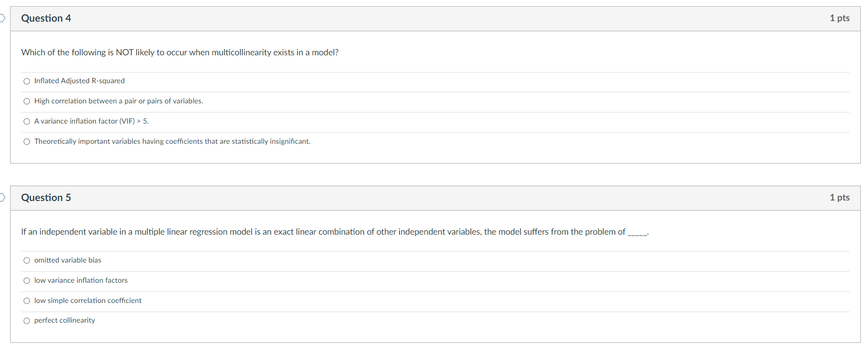Viewport: 868px width, 352px height.
Task: Click the Question 5 fill-in-the-blank prompt
Action: tap(335, 232)
